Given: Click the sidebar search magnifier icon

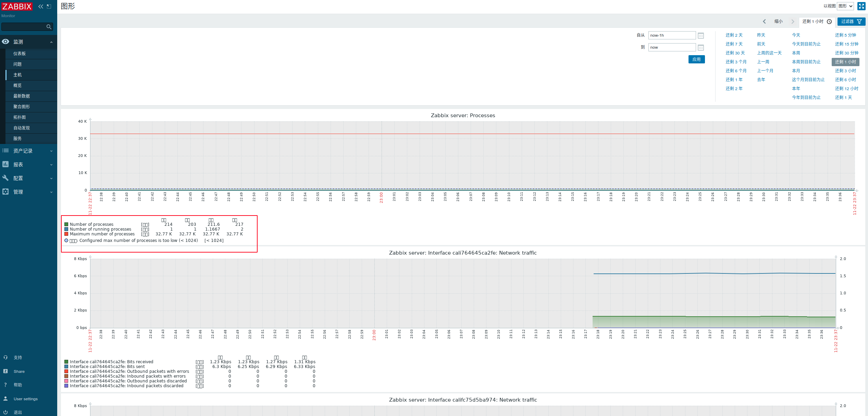Looking at the screenshot, I should pos(49,27).
